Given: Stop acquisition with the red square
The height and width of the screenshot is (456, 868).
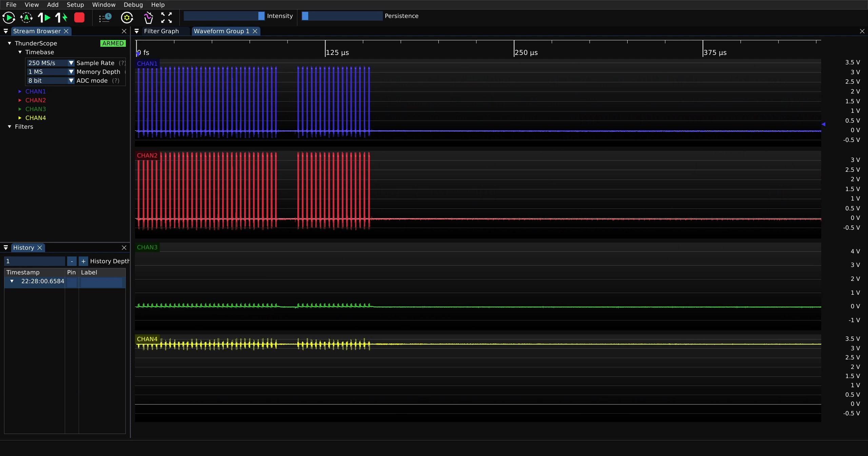Looking at the screenshot, I should [79, 18].
